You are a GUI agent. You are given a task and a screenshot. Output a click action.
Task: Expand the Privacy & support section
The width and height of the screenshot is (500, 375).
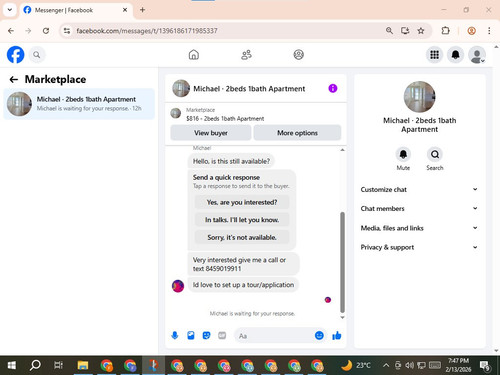point(419,247)
